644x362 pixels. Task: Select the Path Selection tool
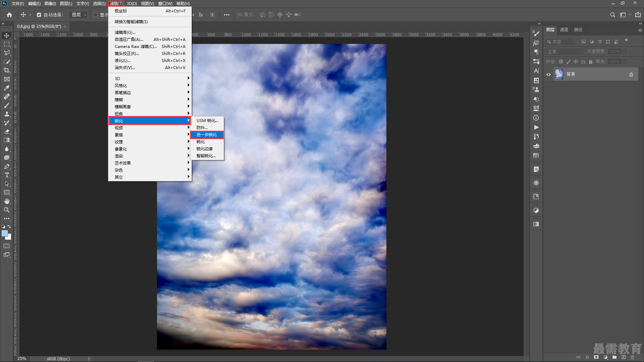[x=7, y=184]
